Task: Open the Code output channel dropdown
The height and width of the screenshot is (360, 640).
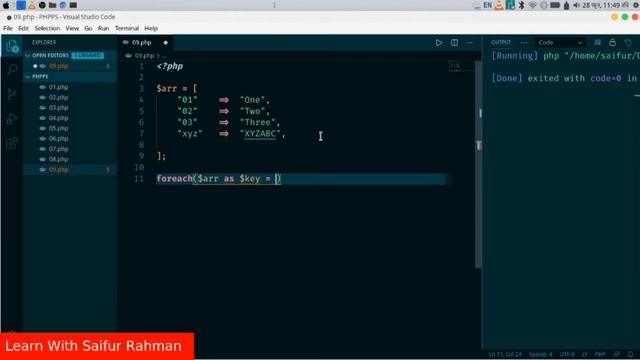Action: tap(560, 42)
